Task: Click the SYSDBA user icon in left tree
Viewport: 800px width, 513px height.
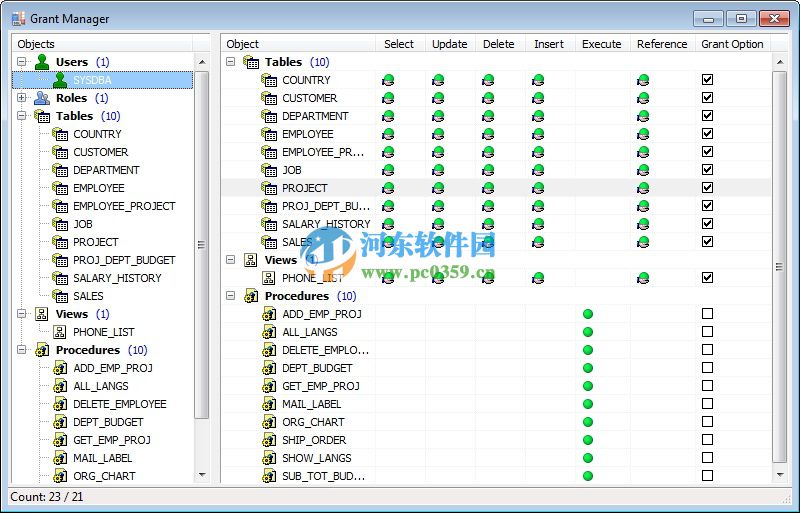Action: pos(60,80)
